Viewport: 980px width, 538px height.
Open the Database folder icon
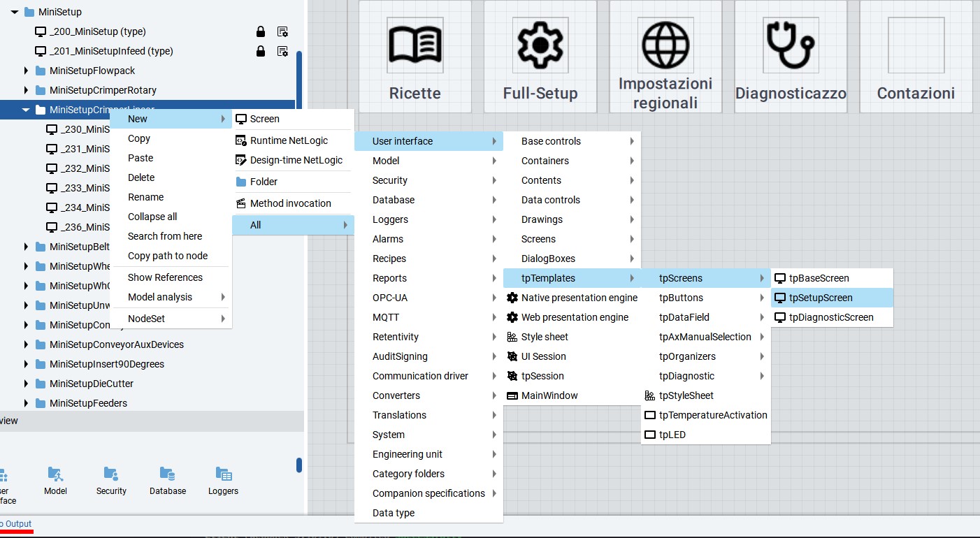coord(167,474)
